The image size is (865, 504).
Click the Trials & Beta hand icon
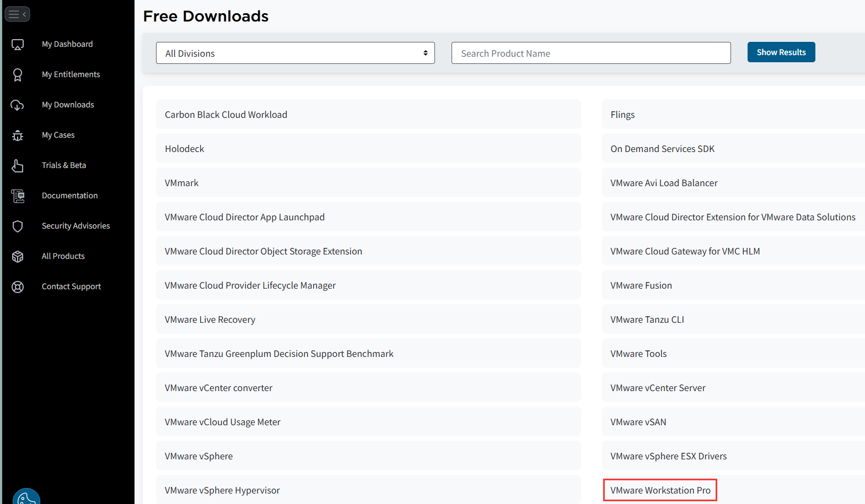18,166
